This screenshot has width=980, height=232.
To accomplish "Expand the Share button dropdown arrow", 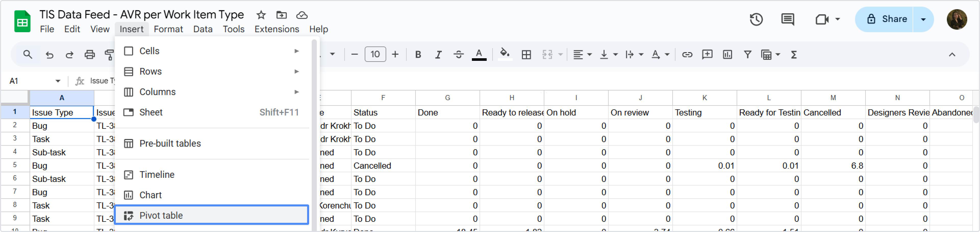I will tap(923, 19).
